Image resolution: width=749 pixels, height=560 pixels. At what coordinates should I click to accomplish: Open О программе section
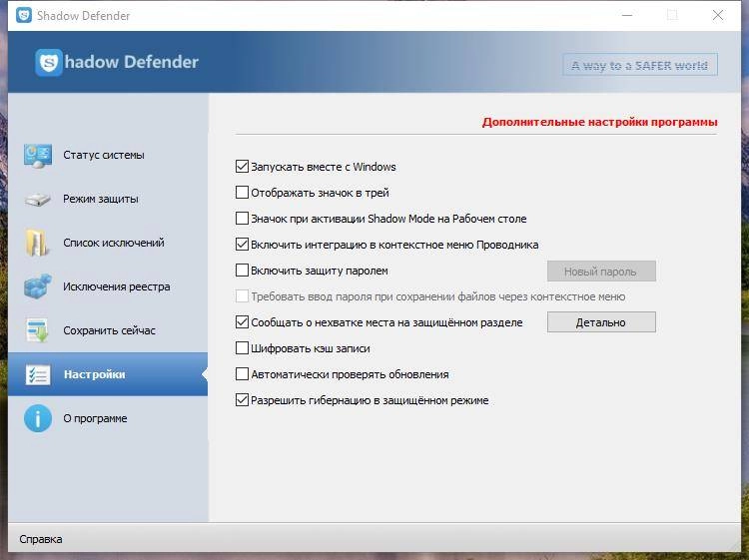108,418
